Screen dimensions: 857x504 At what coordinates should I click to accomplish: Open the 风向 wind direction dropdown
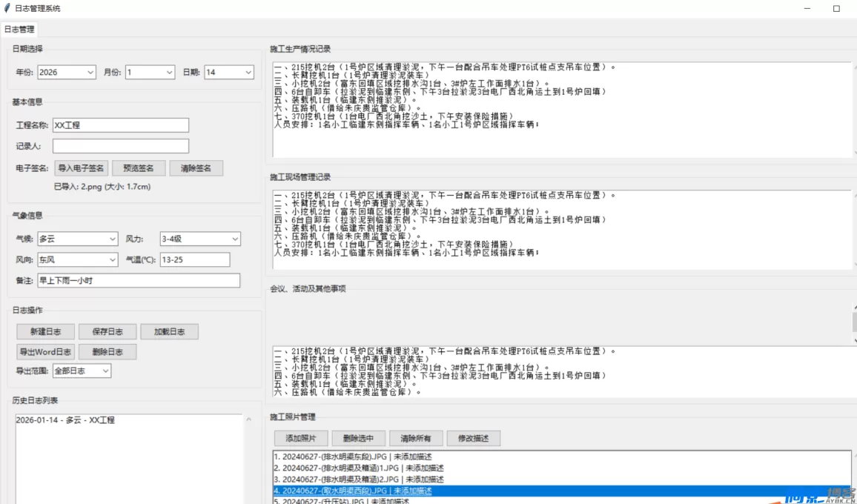click(111, 259)
